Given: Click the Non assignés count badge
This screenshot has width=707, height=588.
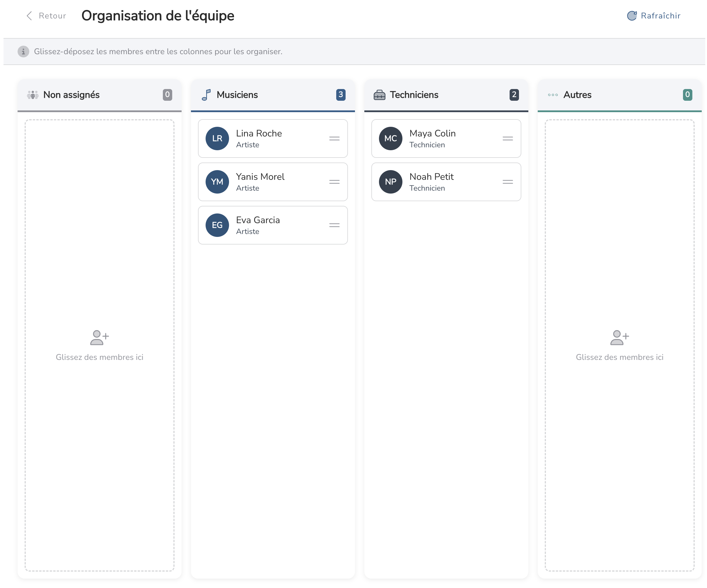Looking at the screenshot, I should tap(167, 95).
